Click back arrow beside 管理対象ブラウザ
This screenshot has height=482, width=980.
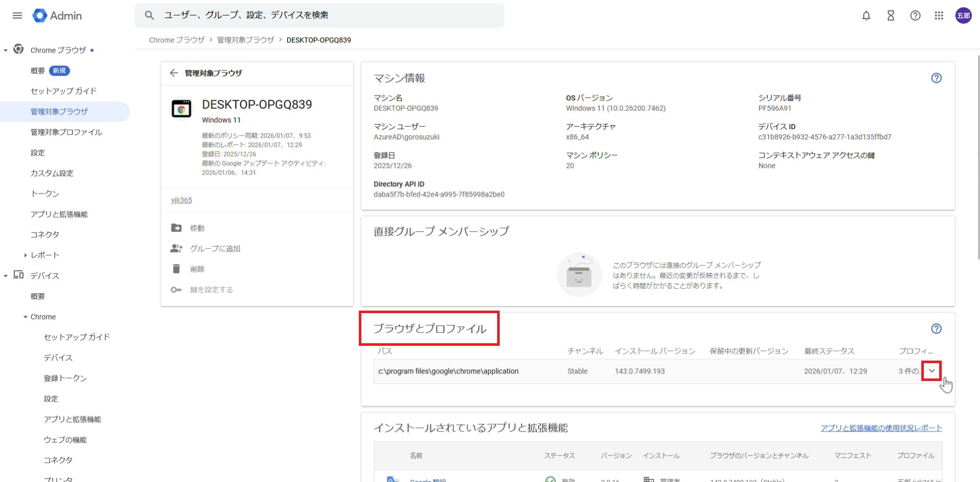point(174,73)
